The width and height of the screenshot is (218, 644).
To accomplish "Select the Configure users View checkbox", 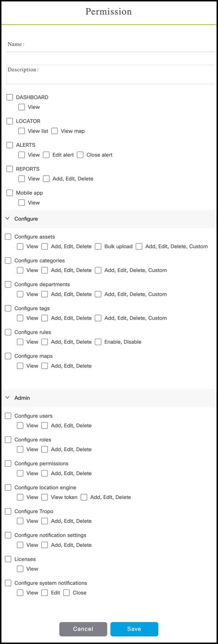I will click(x=20, y=425).
